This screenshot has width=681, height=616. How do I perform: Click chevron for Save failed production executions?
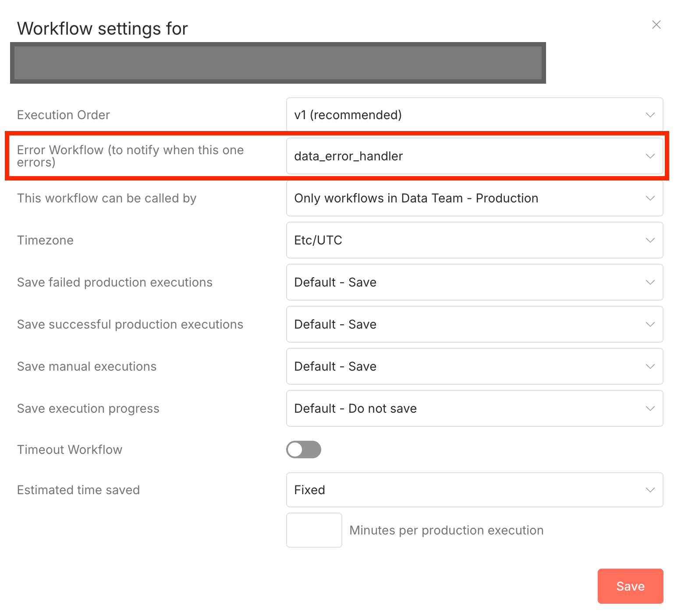[650, 282]
